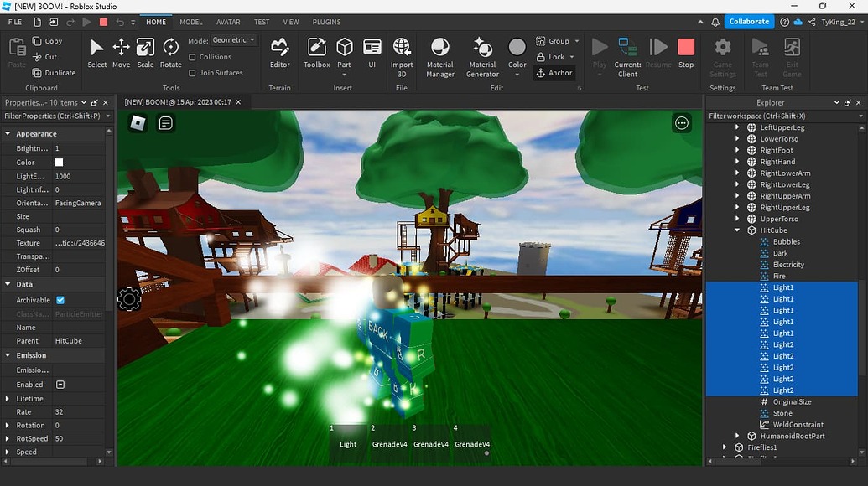Switch to the MODEL ribbon tab
This screenshot has height=486, width=868.
[x=190, y=22]
